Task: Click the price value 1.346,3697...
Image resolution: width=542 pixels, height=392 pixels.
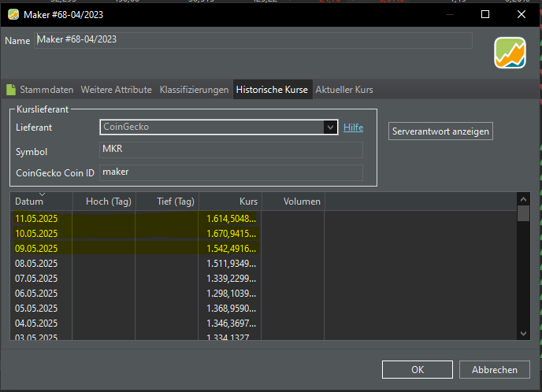Action: tap(232, 324)
